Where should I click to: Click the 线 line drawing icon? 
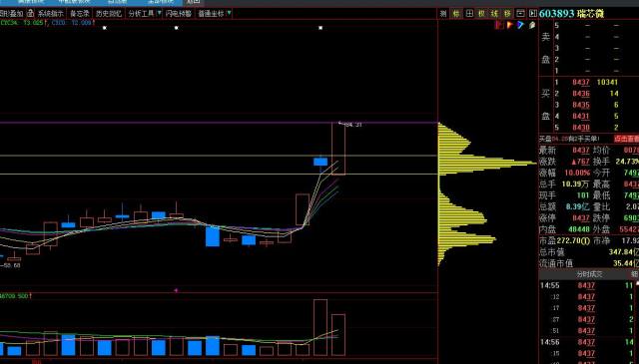coord(494,13)
